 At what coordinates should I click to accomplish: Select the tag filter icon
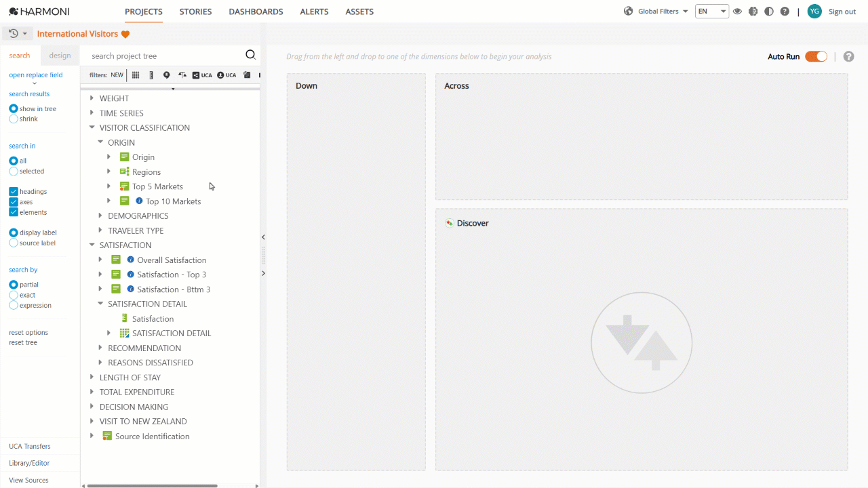point(247,75)
